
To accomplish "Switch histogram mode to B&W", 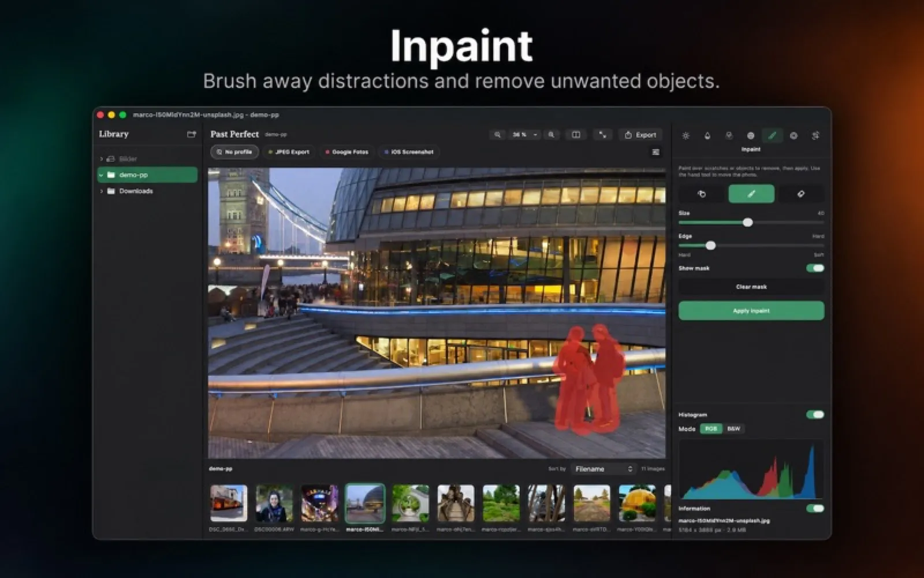I will [x=733, y=429].
